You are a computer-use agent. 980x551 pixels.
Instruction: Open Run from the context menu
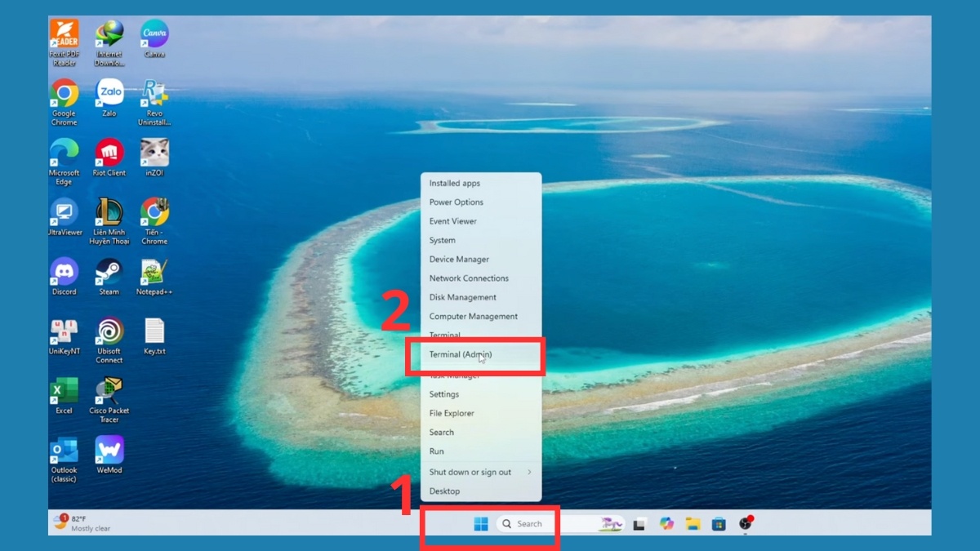pyautogui.click(x=481, y=451)
